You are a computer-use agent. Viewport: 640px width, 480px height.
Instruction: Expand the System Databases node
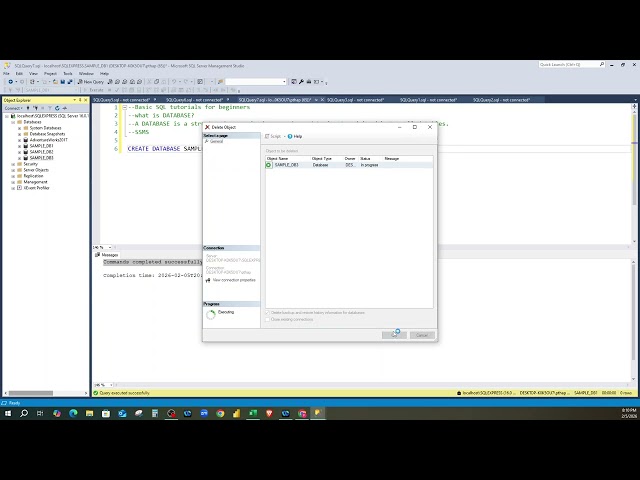click(20, 128)
